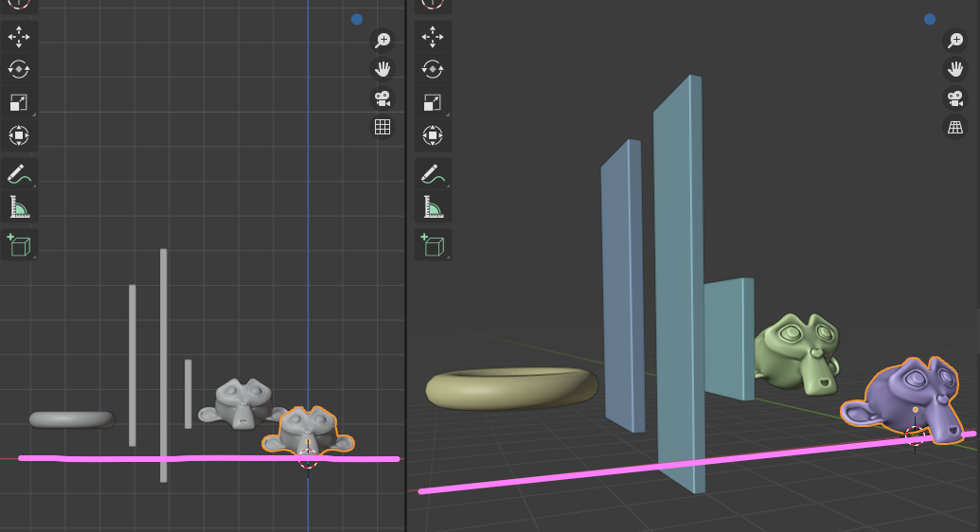Select the Transform tool in left viewport
This screenshot has width=980, height=532.
pyautogui.click(x=19, y=135)
